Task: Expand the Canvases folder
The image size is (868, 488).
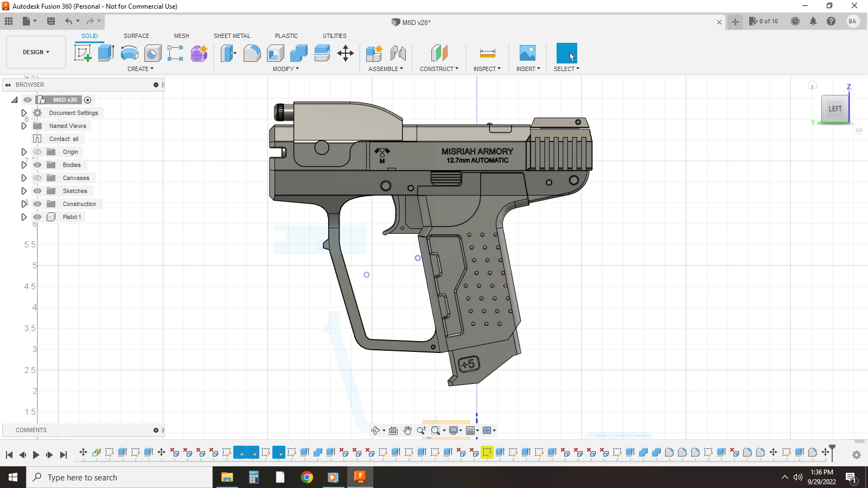Action: click(24, 178)
